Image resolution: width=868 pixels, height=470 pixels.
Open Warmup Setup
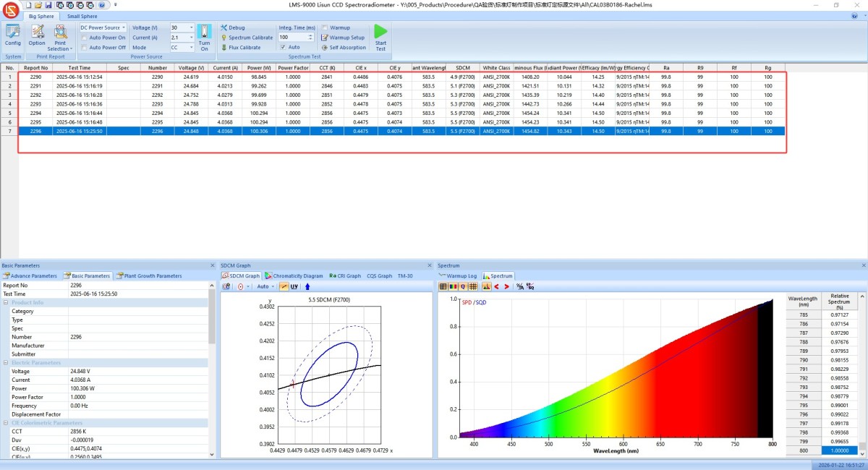pos(344,38)
